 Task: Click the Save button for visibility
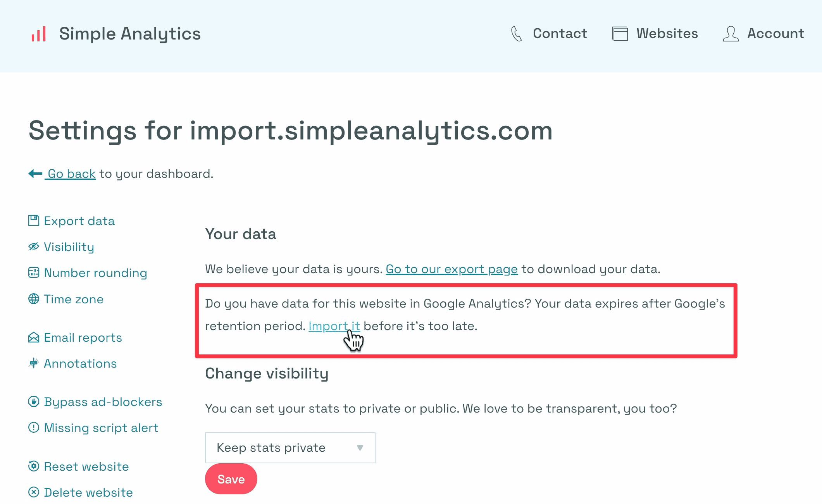232,479
